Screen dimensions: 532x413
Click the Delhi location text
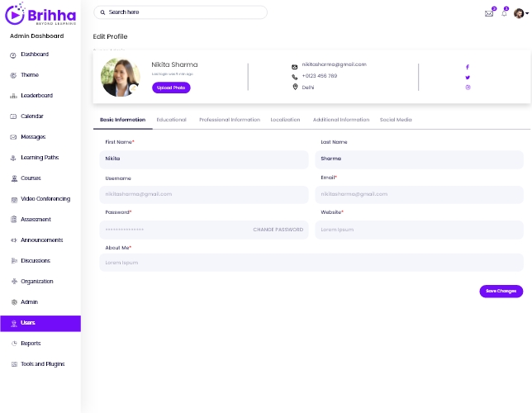click(x=308, y=88)
